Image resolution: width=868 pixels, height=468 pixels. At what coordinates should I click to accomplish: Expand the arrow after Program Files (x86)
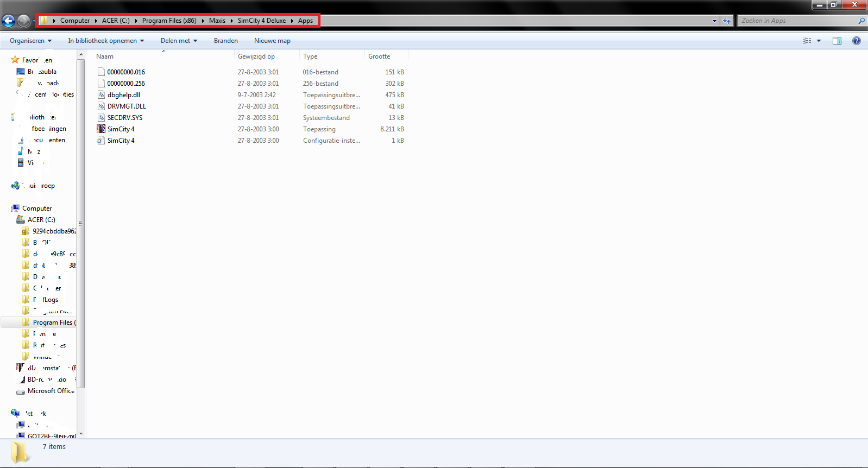pos(203,21)
